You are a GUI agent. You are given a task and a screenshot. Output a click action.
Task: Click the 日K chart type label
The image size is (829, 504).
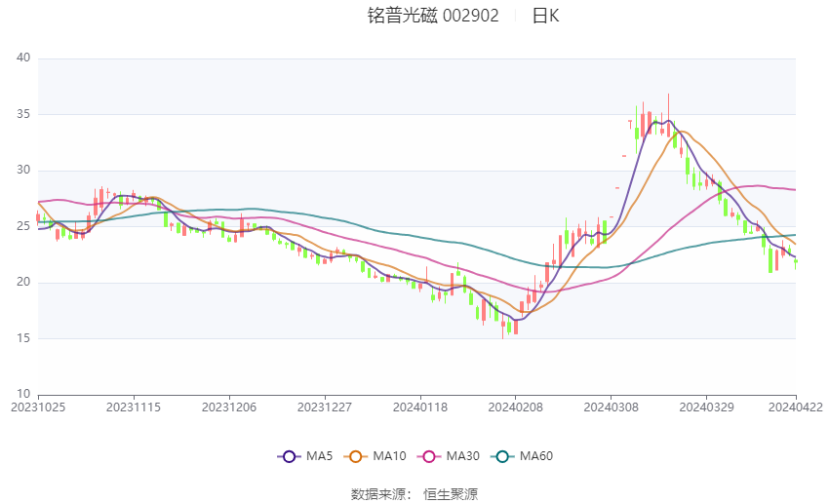[545, 16]
